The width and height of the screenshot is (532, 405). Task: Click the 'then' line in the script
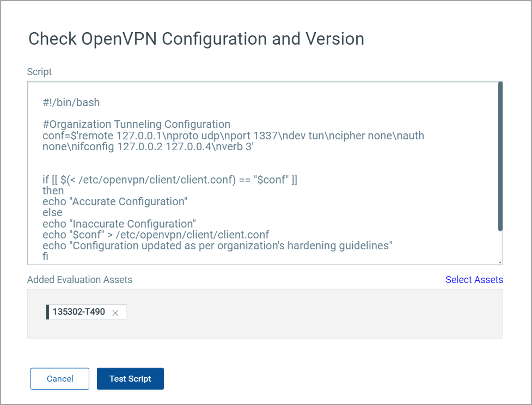(53, 191)
